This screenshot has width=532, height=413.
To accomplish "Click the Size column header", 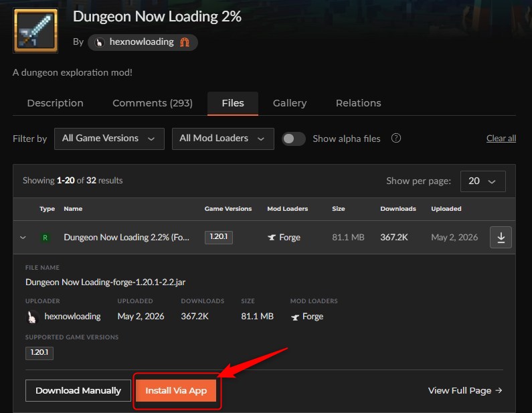I will click(338, 209).
